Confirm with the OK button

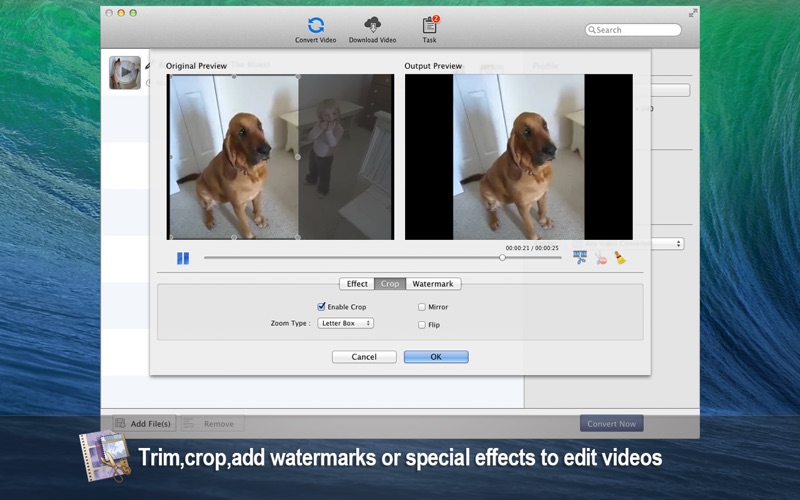[436, 357]
